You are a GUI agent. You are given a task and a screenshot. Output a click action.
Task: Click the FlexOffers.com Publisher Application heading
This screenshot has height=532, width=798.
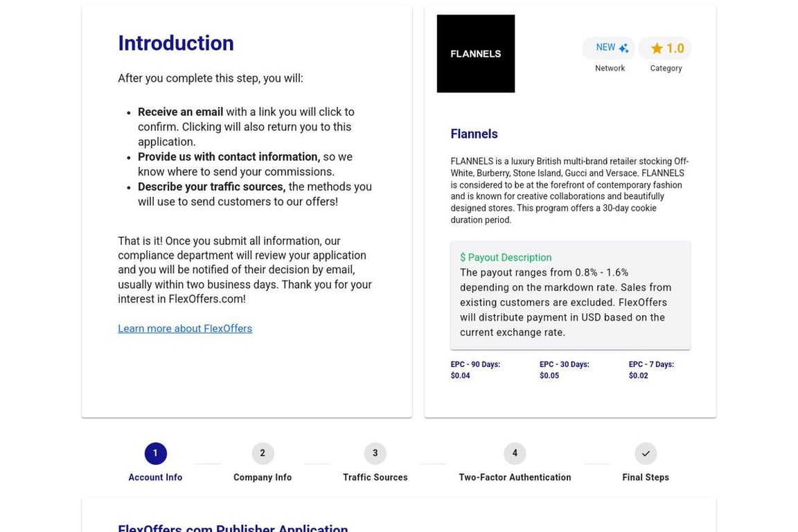pos(233,528)
